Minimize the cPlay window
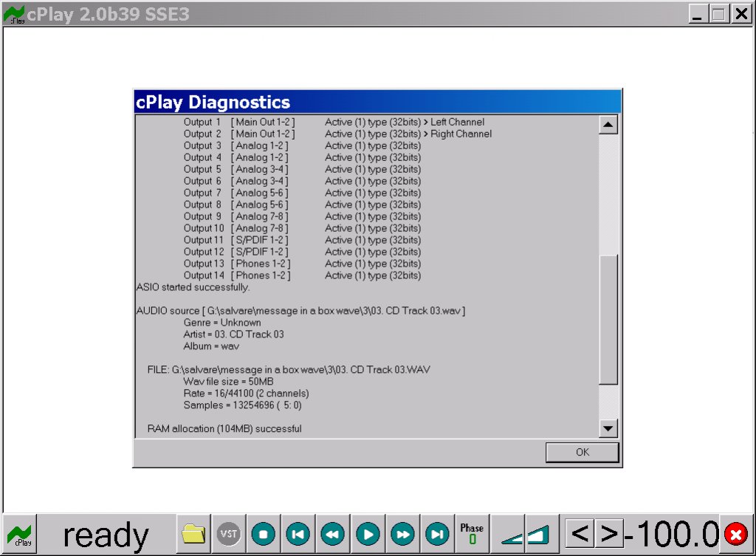Screen dimensions: 756x556 pyautogui.click(x=697, y=14)
